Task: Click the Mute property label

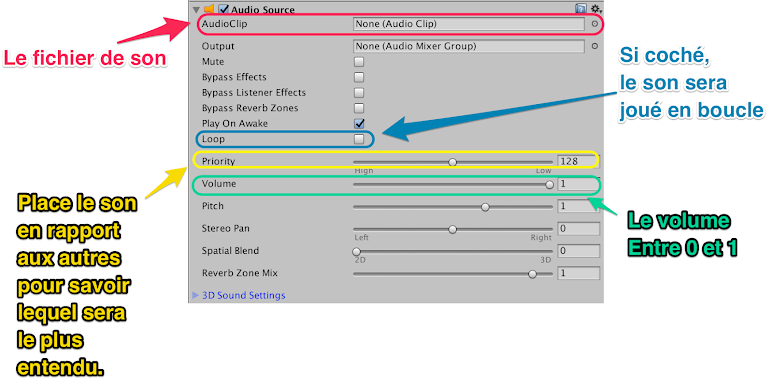Action: (213, 62)
